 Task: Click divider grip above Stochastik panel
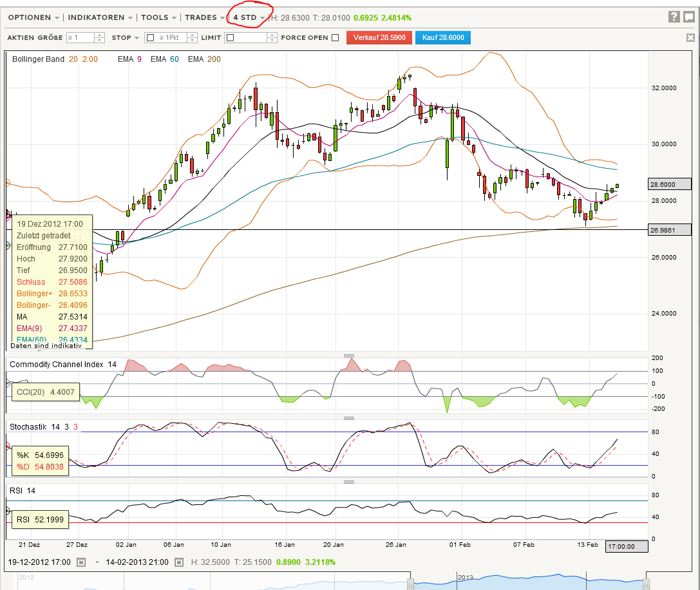click(x=348, y=418)
